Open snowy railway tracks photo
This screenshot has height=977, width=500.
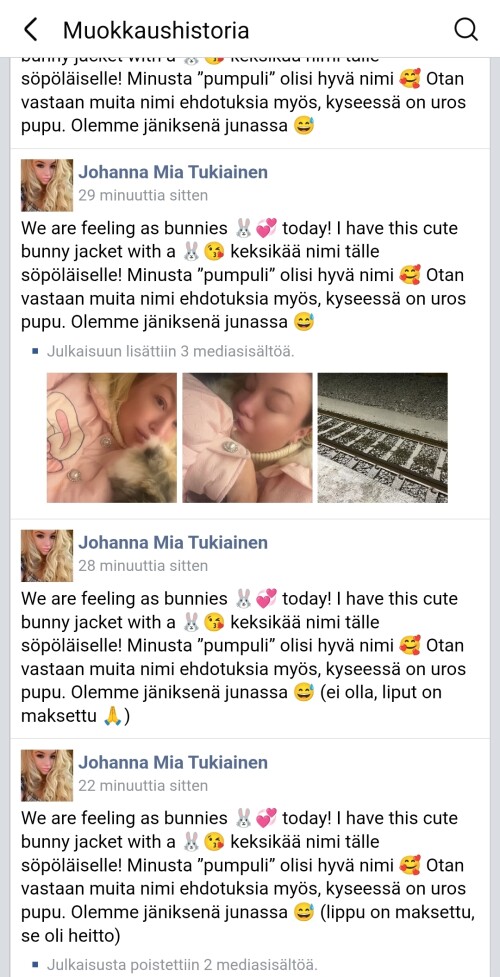coord(383,437)
